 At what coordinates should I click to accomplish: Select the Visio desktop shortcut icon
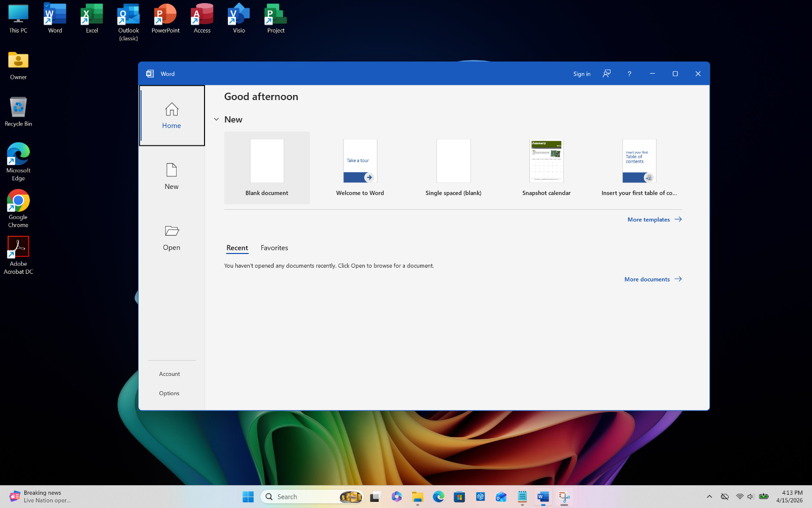(x=239, y=19)
